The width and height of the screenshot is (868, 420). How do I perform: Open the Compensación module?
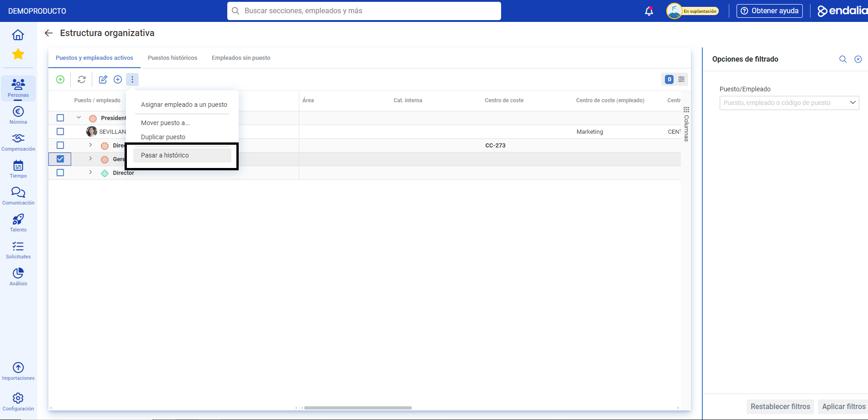(x=18, y=142)
